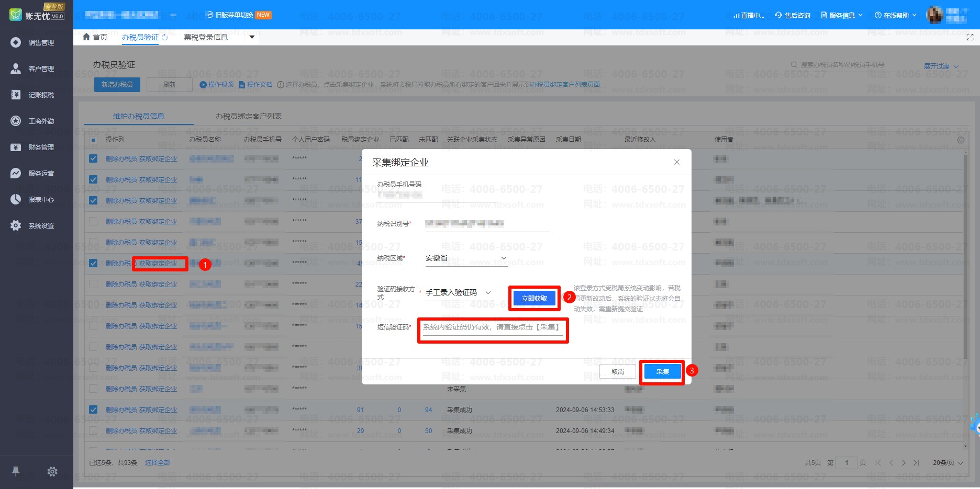
Task: Switch to the 票税登录信息 tab
Action: click(x=206, y=37)
